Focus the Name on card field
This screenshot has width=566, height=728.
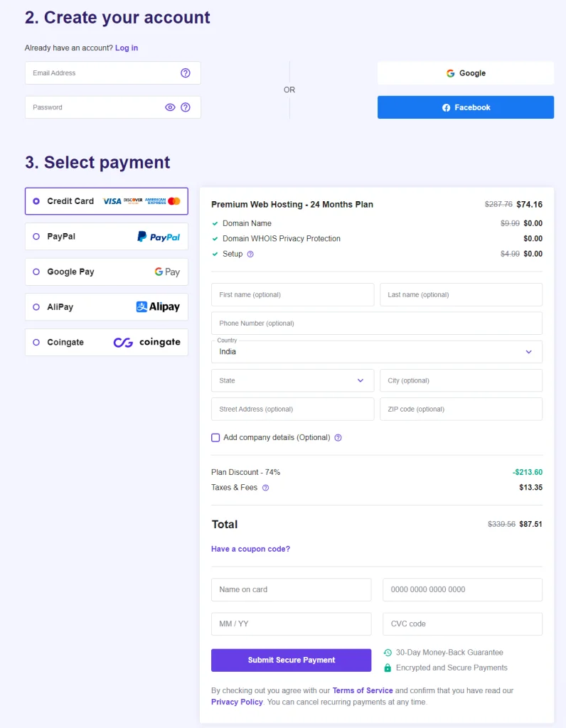(x=291, y=589)
